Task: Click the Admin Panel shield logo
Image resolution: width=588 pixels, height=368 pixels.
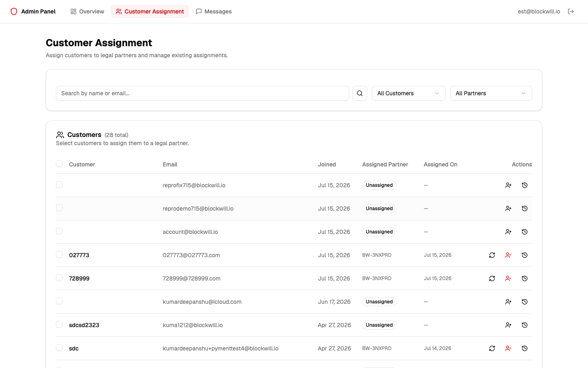Action: (x=14, y=11)
